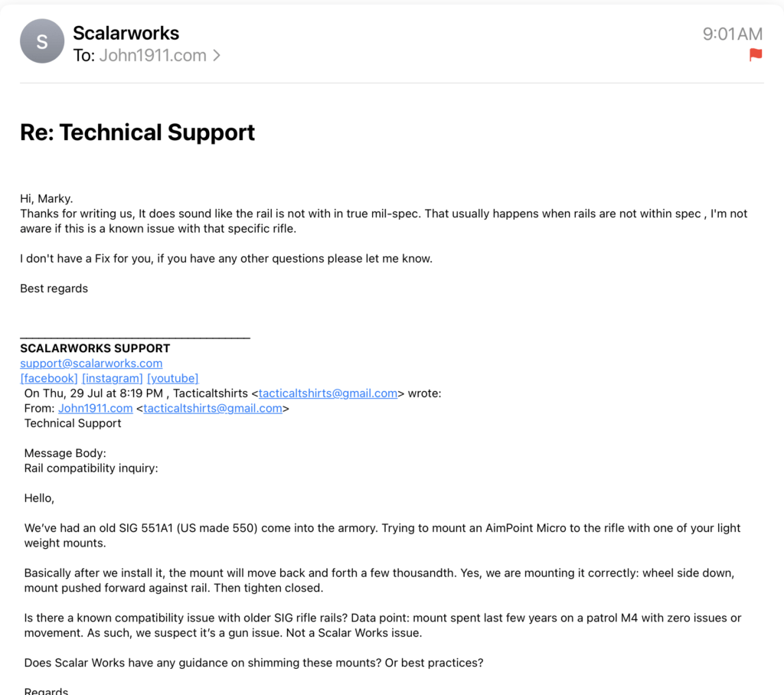Click the John1911.com recipient in To field

pos(153,55)
